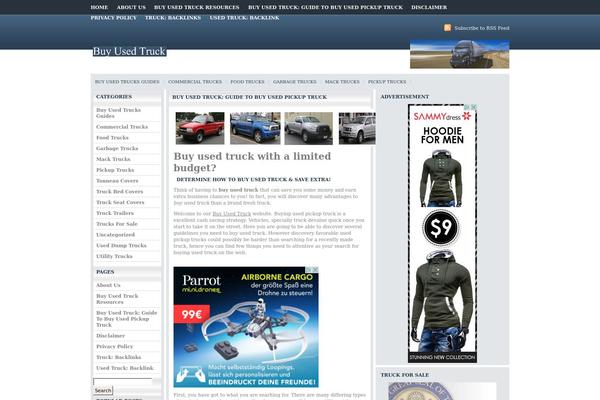Open Mack Trucks sidebar category
Viewport: 600px width, 400px height.
click(113, 159)
